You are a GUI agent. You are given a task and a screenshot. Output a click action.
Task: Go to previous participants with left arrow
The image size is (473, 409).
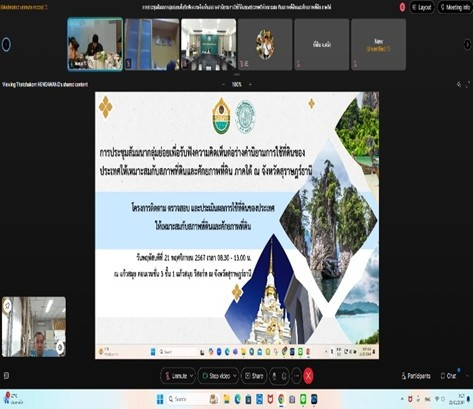coord(6,44)
